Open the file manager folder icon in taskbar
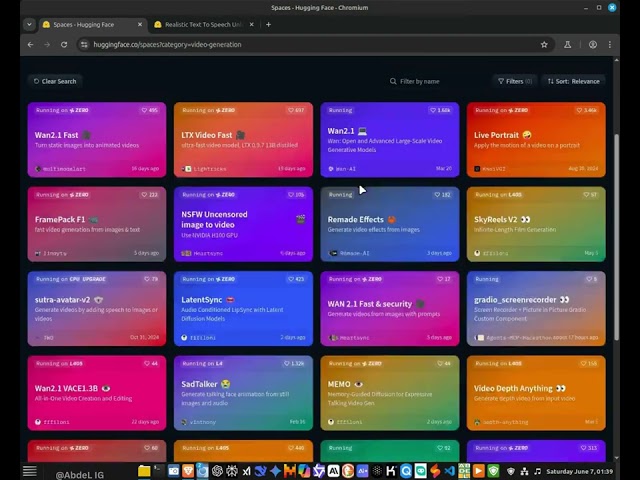 [144, 471]
